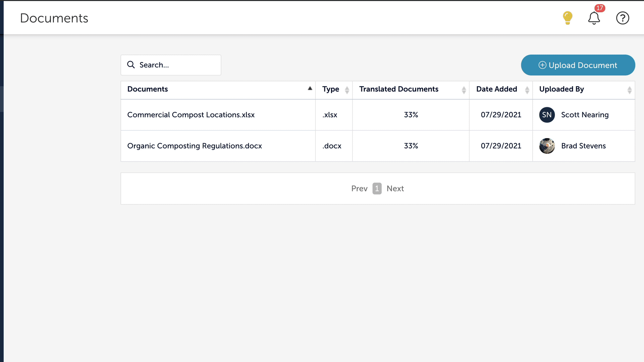
Task: Sort by Documents column arrow
Action: click(x=310, y=89)
